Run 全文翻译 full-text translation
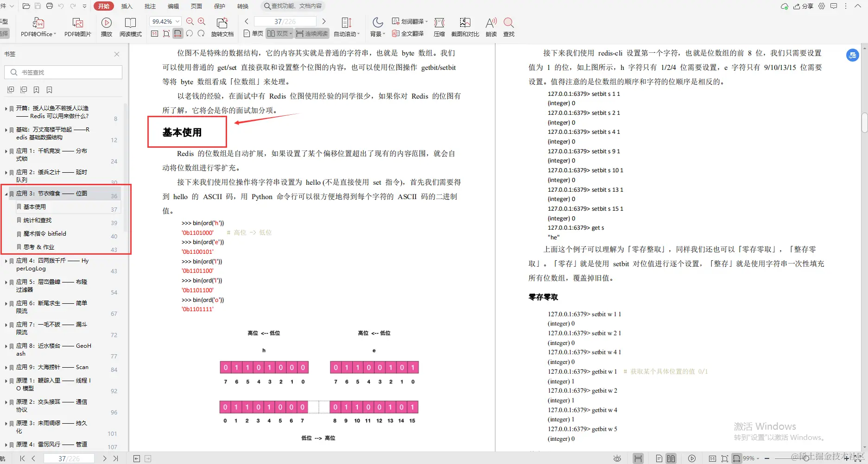This screenshot has height=464, width=868. 407,33
